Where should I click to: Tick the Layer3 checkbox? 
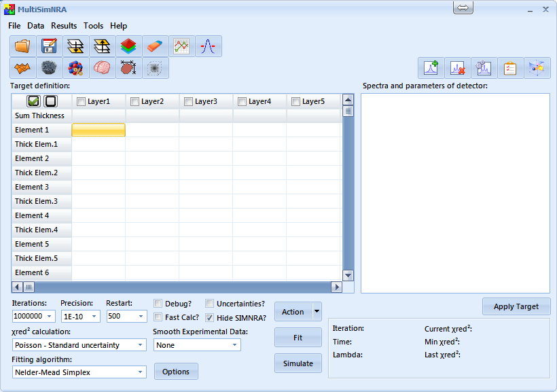(188, 102)
